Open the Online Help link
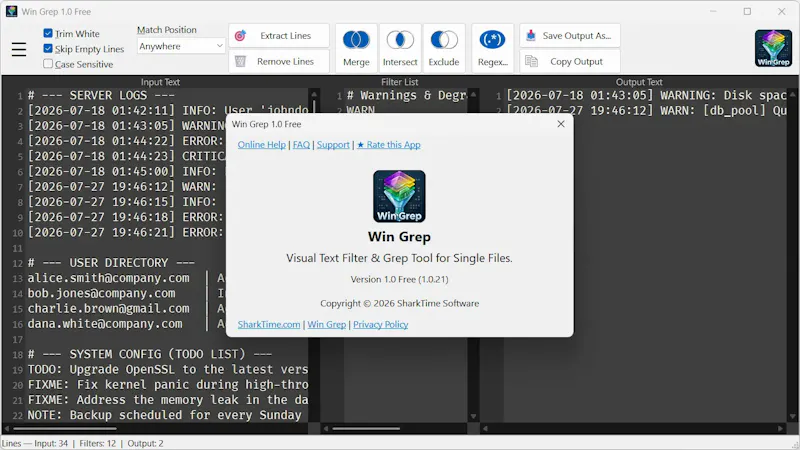This screenshot has height=450, width=800. pos(262,145)
